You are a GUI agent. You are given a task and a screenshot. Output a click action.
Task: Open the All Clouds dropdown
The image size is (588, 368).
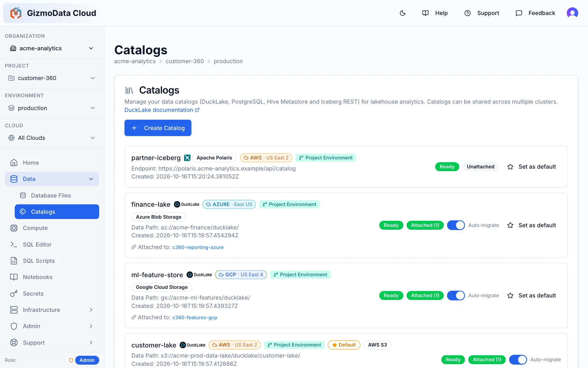click(52, 138)
